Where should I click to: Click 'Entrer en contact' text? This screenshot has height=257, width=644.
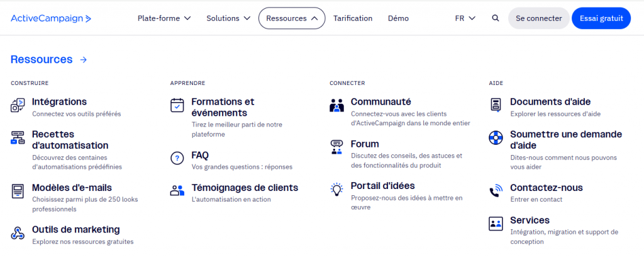pyautogui.click(x=536, y=200)
